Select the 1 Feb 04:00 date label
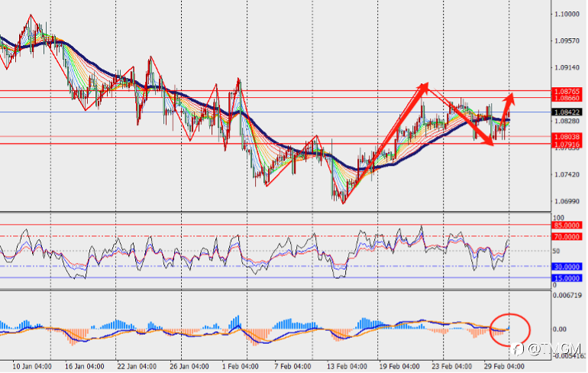 240,366
